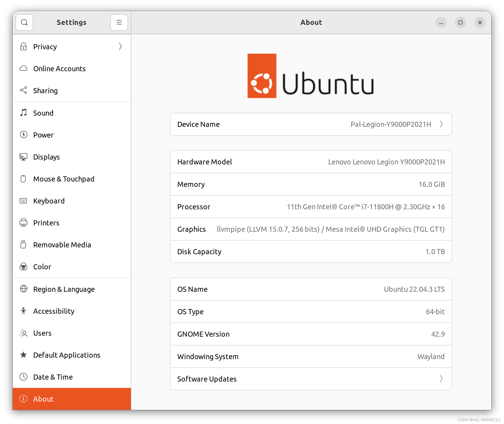Image resolution: width=504 pixels, height=424 pixels.
Task: Click the Mouse & Touchpad icon
Action: 24,179
